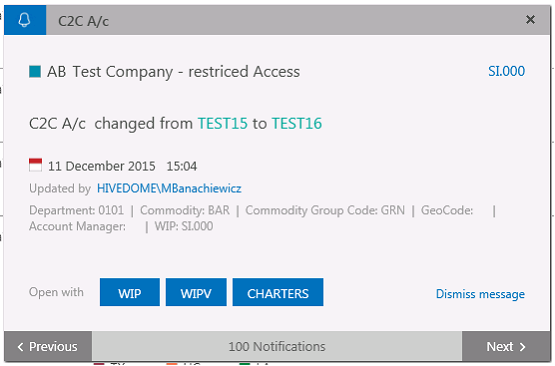
Task: Go to the Next notification
Action: click(506, 346)
